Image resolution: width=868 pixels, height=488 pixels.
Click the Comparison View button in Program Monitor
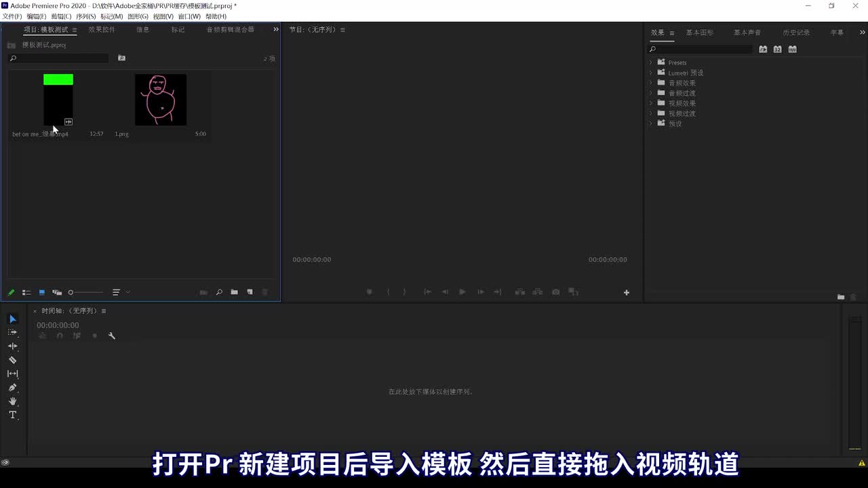[x=573, y=292]
